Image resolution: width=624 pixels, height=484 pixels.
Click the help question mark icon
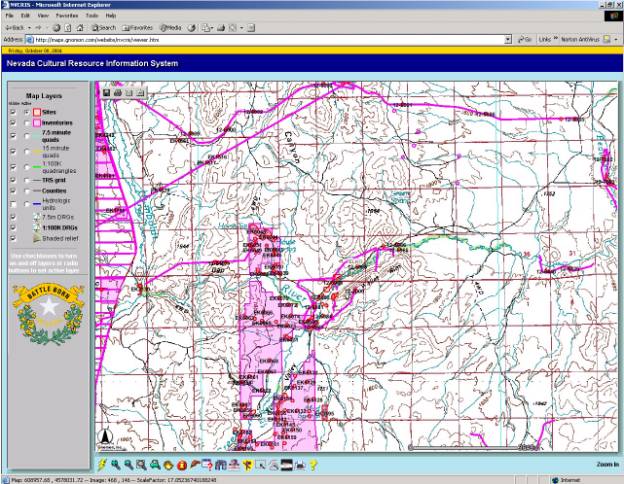313,465
